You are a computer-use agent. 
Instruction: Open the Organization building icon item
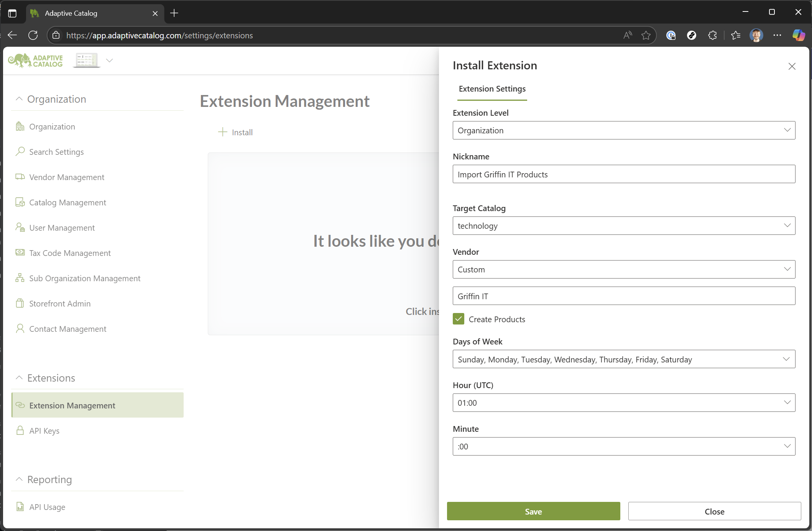[x=20, y=126]
